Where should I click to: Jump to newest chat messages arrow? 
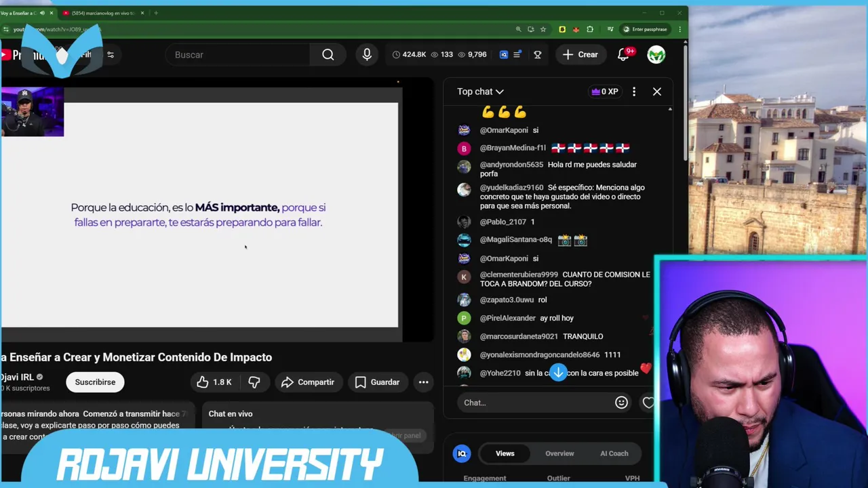click(x=558, y=373)
